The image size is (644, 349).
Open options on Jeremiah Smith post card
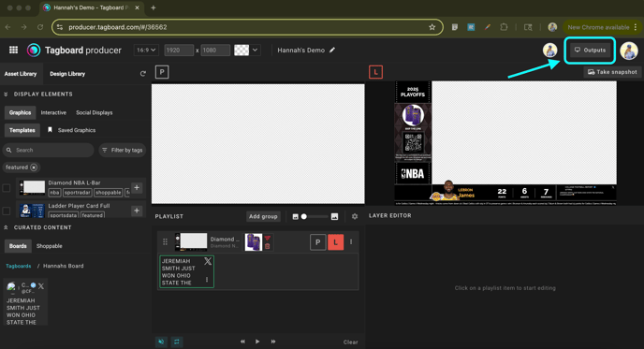[207, 280]
